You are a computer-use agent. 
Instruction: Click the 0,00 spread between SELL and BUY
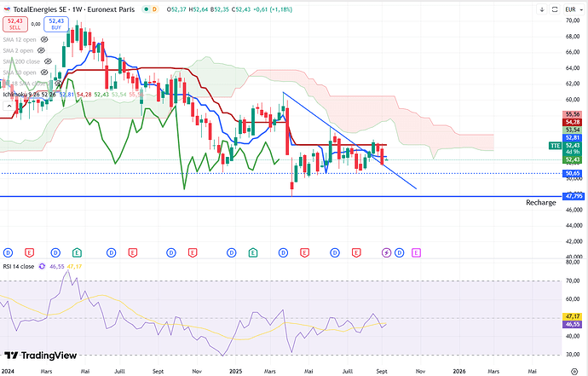click(x=36, y=24)
